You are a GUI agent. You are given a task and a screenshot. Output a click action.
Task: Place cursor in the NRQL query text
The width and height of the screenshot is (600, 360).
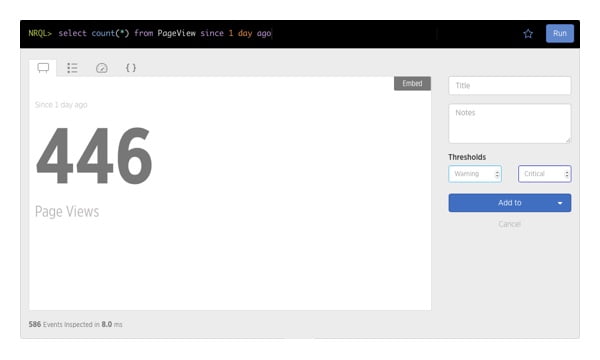pos(165,33)
